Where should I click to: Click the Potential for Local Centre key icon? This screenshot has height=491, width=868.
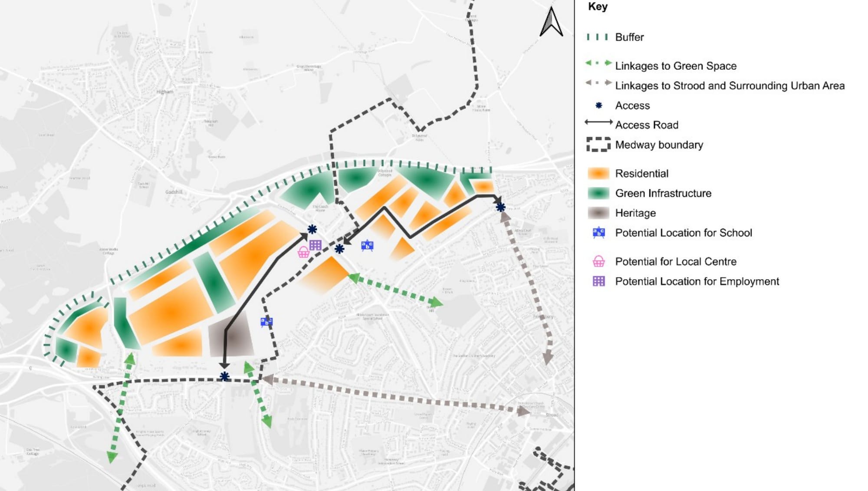[598, 261]
